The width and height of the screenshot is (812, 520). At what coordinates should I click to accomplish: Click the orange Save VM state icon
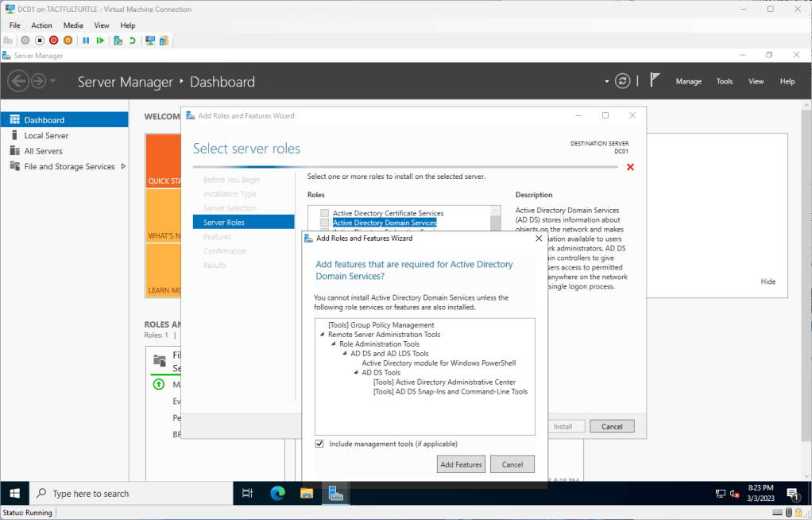pyautogui.click(x=68, y=41)
